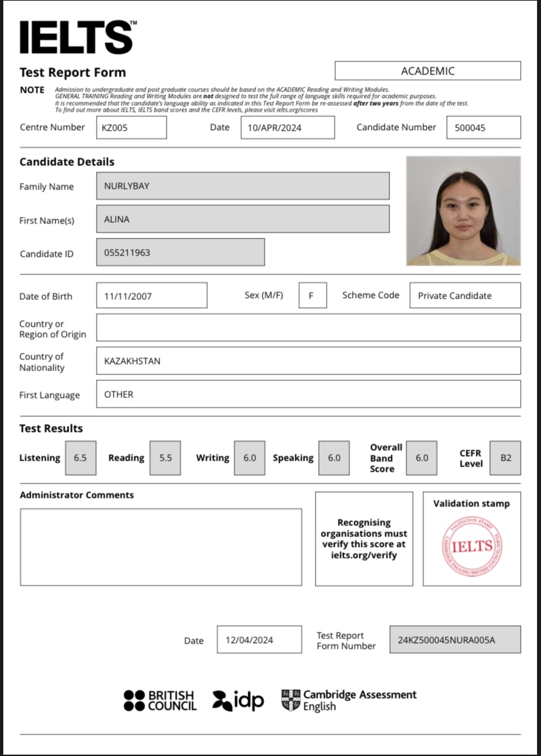
Task: Select the Date of Birth field
Action: [152, 296]
